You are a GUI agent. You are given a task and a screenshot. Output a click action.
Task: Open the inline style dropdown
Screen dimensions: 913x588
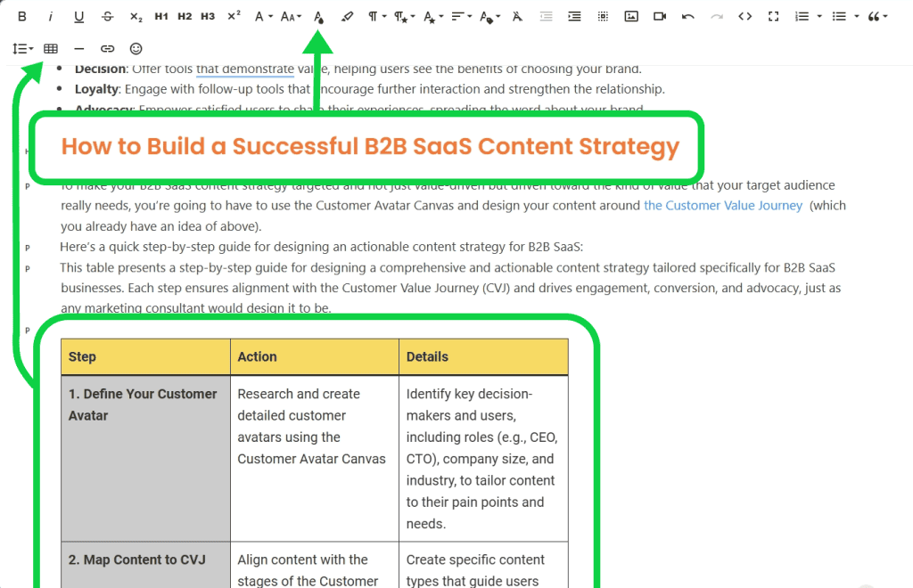click(432, 16)
